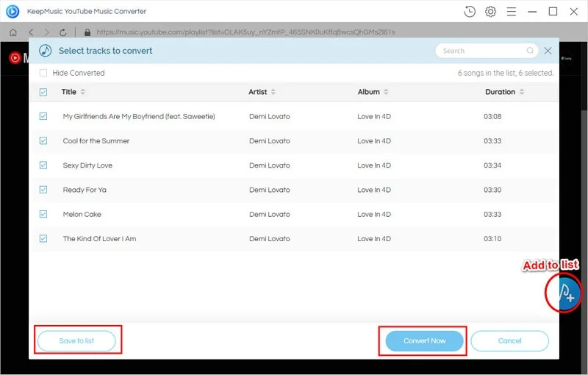Uncheck the Melon Cake track checkbox
This screenshot has width=588, height=375.
[x=43, y=214]
